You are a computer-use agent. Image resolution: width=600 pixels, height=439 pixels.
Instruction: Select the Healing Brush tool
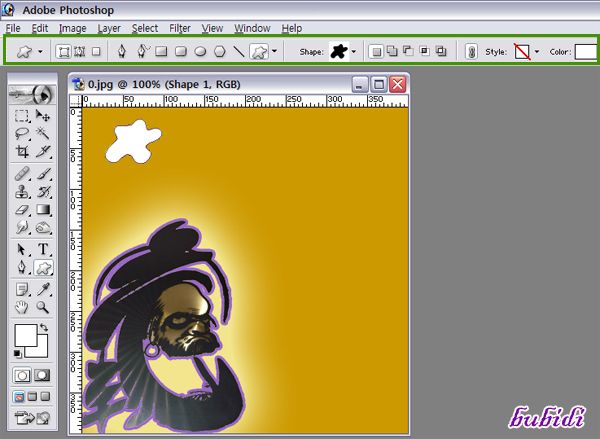coord(21,174)
